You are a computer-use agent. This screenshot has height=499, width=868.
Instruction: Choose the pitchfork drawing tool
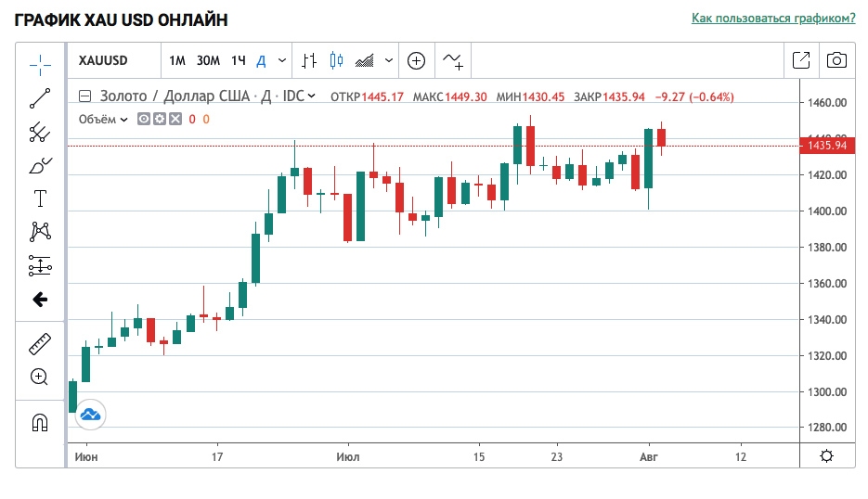click(x=40, y=133)
